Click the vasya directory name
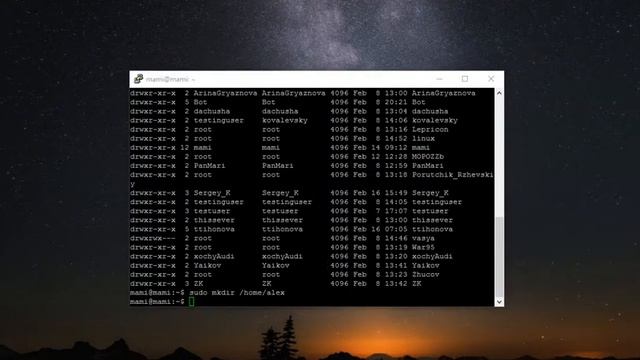The height and width of the screenshot is (360, 640). click(423, 238)
